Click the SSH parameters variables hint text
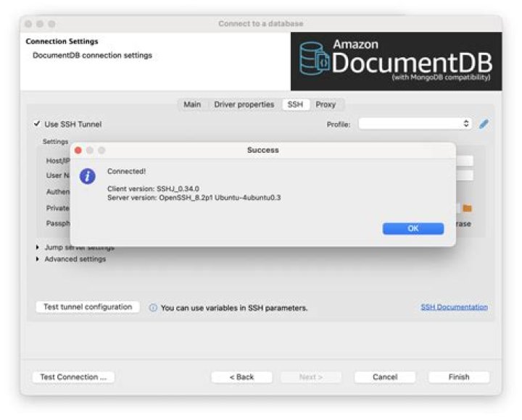This screenshot has width=522, height=420. (234, 308)
